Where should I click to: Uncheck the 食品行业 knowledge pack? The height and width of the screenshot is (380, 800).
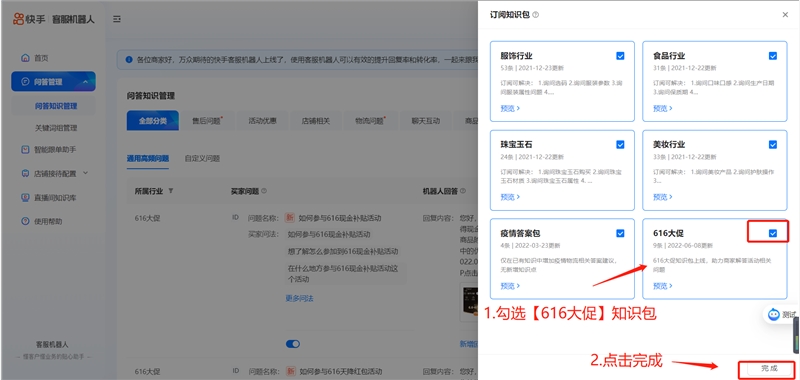(772, 56)
